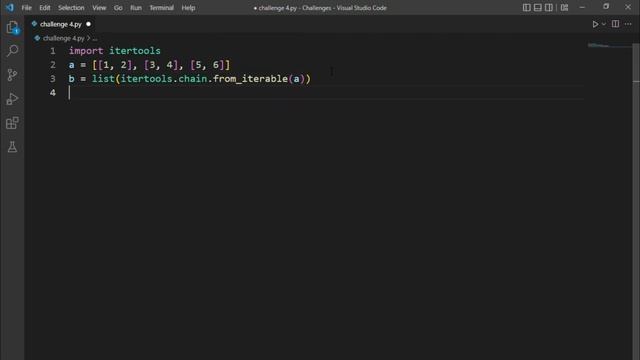Minimize the VS Code window
The height and width of the screenshot is (360, 640).
pos(582,7)
